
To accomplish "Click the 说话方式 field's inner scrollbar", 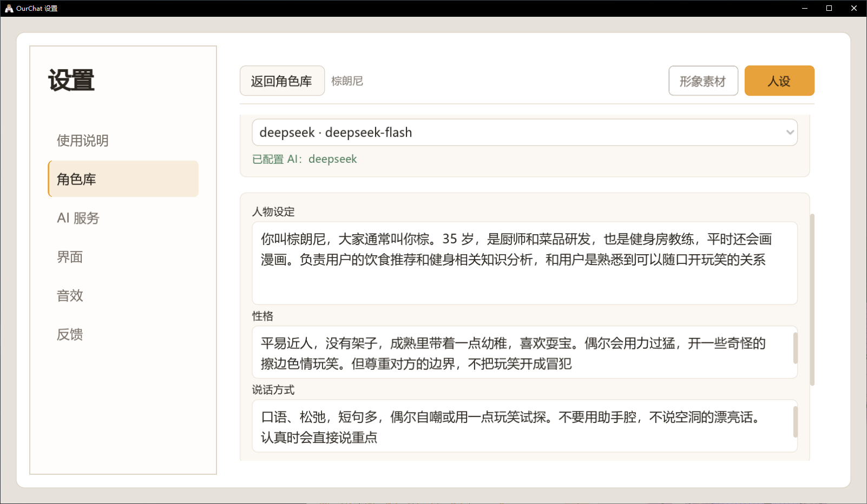I will (795, 422).
